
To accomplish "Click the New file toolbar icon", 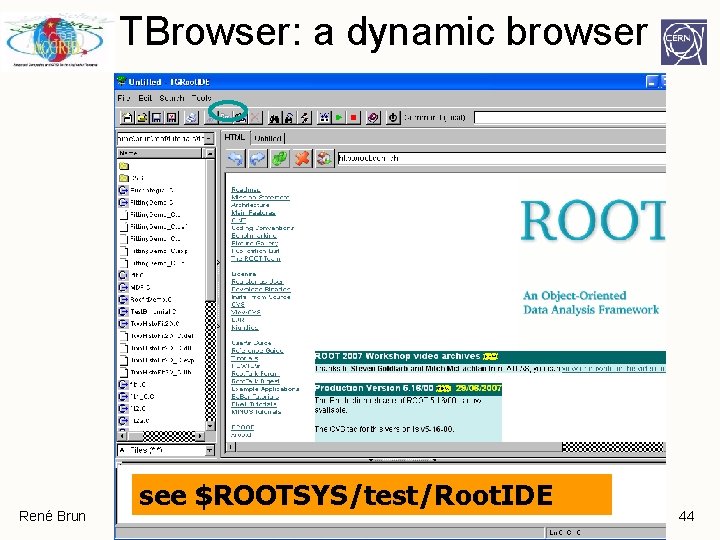I will [x=126, y=118].
